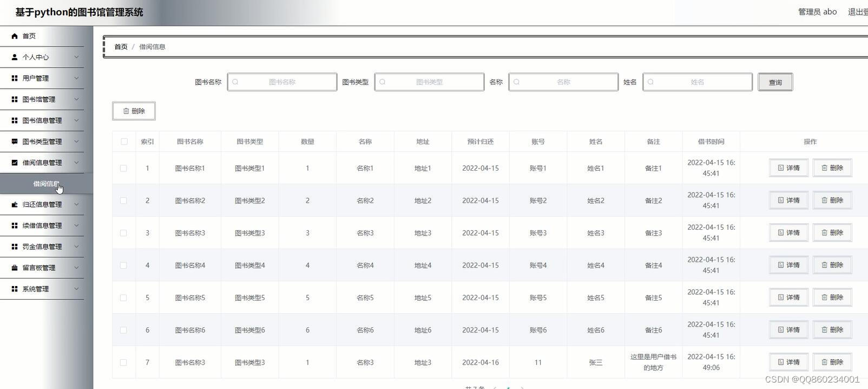The height and width of the screenshot is (389, 868).
Task: Tick the select-all checkbox in table header
Action: point(124,141)
